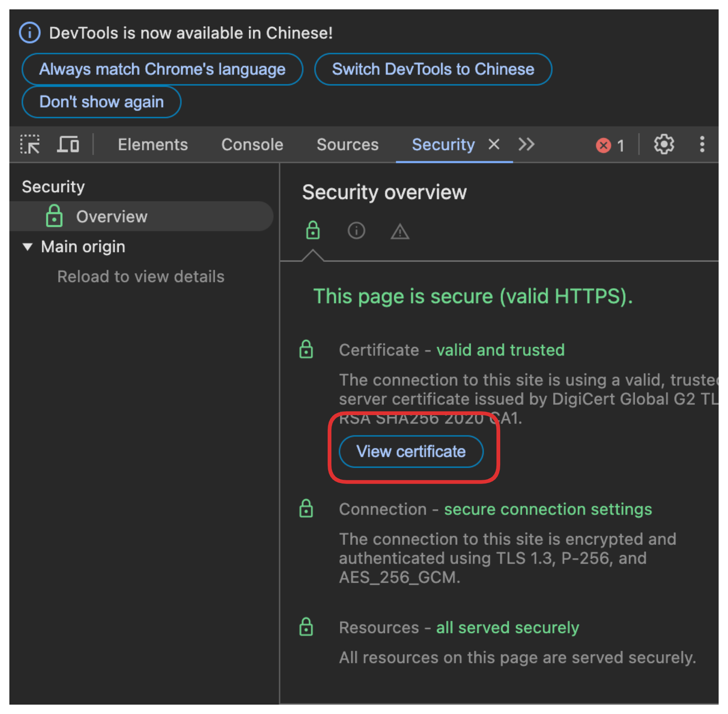728x714 pixels.
Task: Click the inspect element picker icon
Action: tap(30, 144)
